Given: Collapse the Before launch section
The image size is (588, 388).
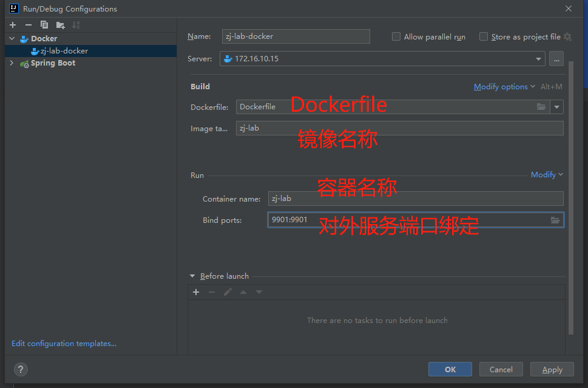Looking at the screenshot, I should coord(192,276).
